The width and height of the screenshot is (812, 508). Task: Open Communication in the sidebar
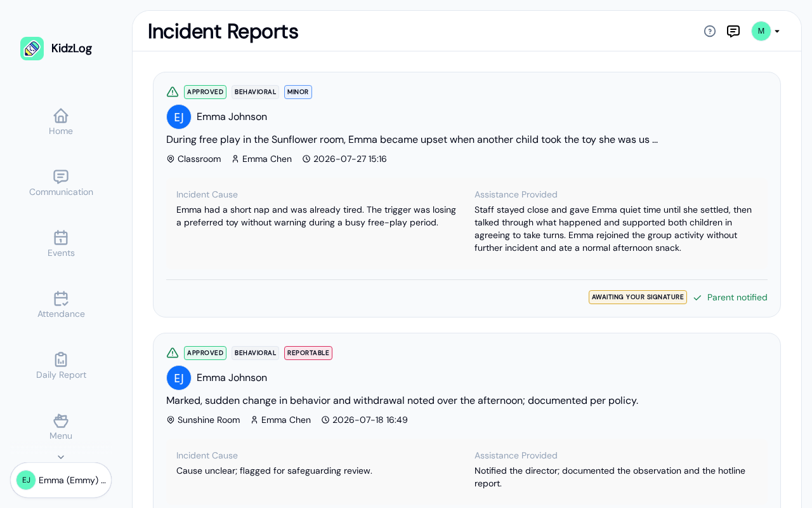point(61,183)
